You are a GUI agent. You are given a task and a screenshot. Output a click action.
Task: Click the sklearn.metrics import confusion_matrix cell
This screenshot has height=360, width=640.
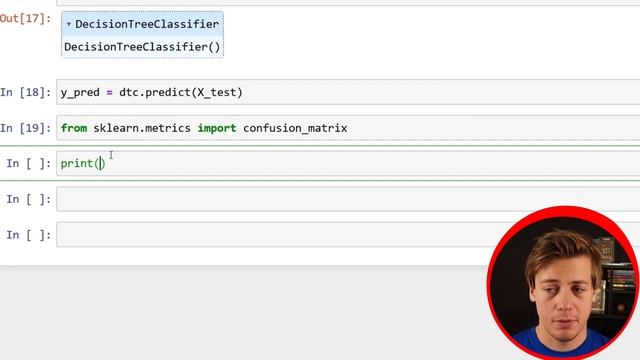coord(348,128)
